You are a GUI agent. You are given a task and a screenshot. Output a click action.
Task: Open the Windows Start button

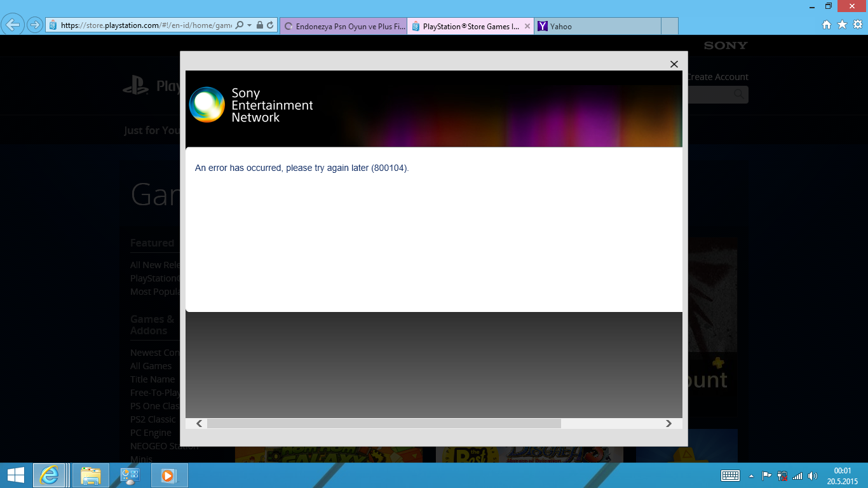coord(16,475)
